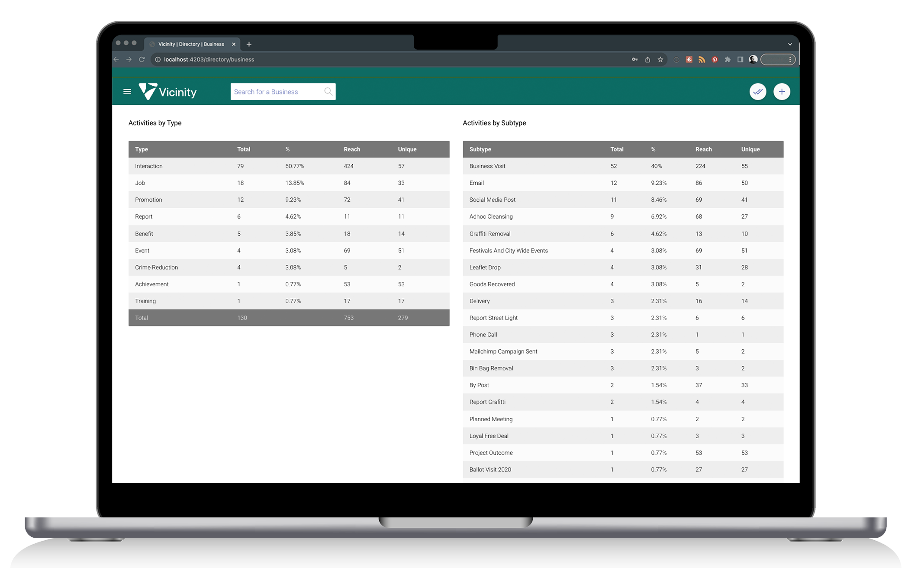Open the Chrome three-dot menu
Screen dimensions: 924x568
(x=790, y=60)
